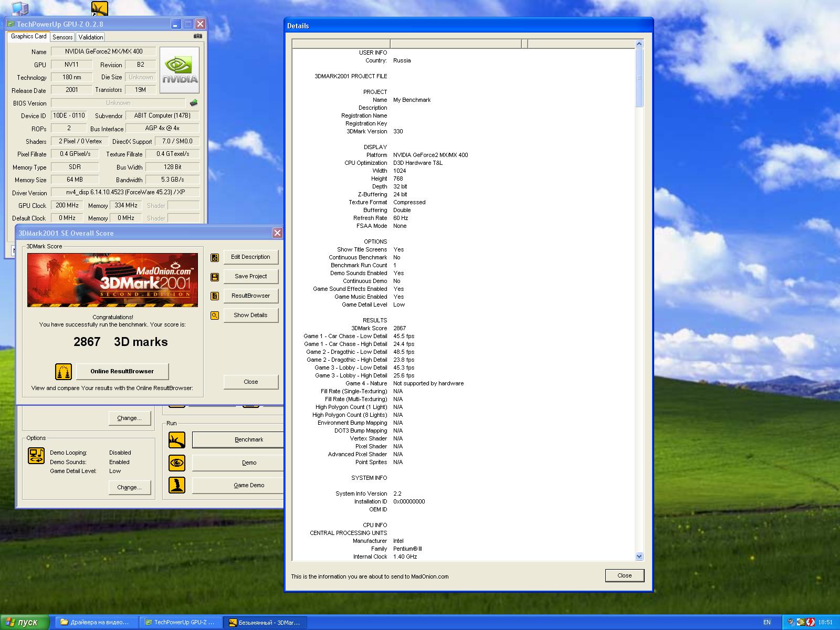Close the Details window with Close button

pyautogui.click(x=624, y=575)
